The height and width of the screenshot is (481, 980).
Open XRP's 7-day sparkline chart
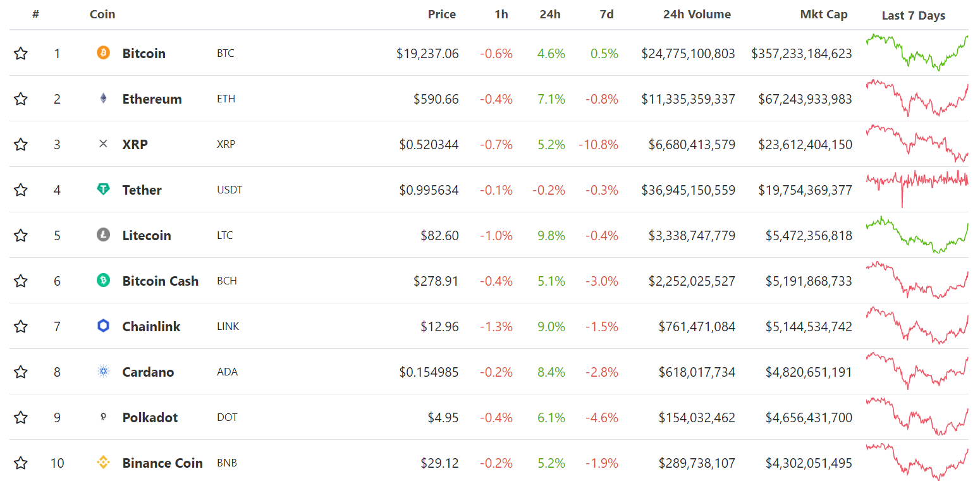point(917,143)
